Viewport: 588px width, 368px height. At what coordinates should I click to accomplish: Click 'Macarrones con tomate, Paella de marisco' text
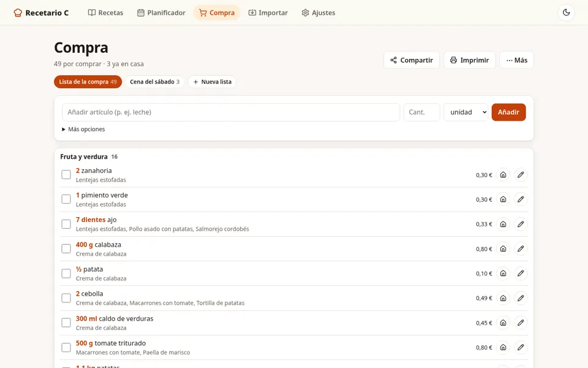(133, 353)
